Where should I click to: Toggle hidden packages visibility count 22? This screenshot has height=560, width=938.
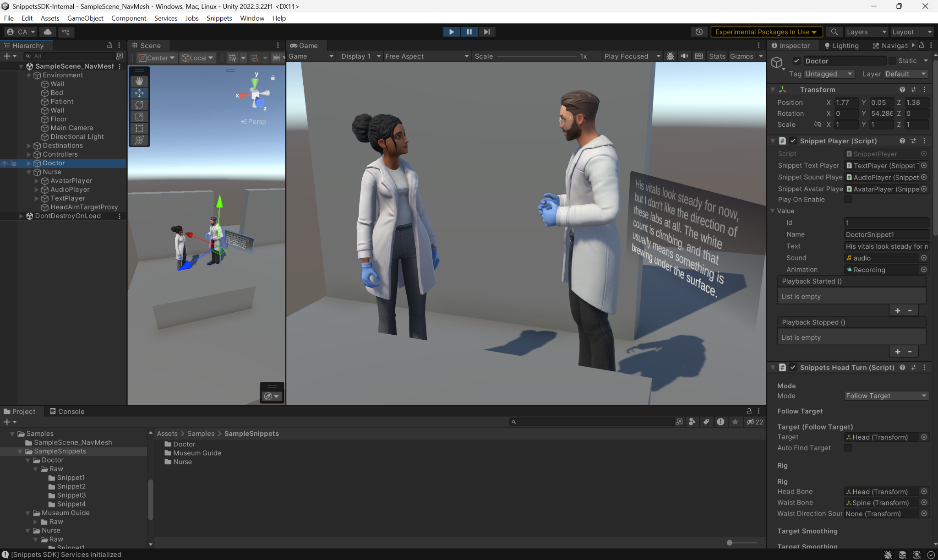tap(755, 422)
